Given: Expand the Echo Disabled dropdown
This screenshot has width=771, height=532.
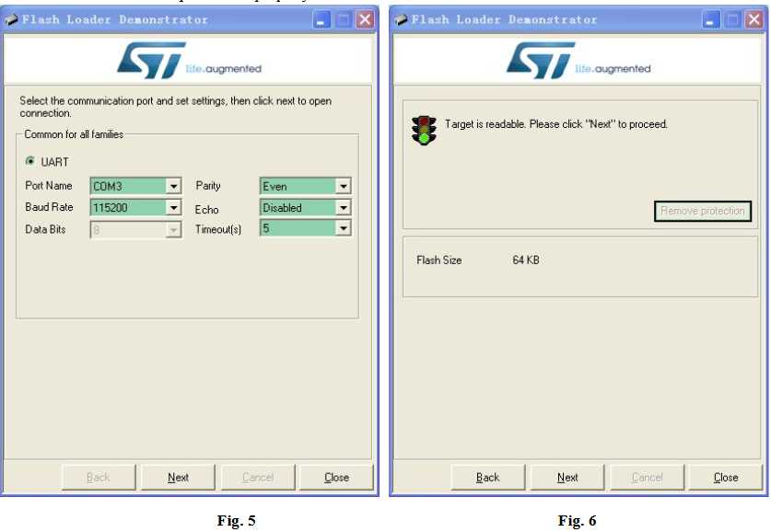Looking at the screenshot, I should [305, 207].
